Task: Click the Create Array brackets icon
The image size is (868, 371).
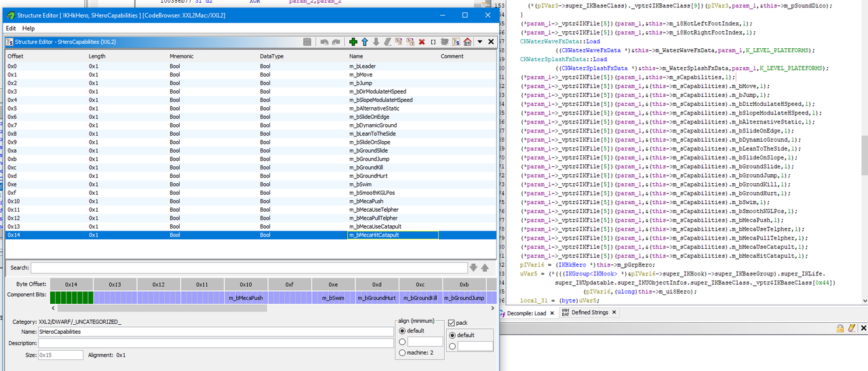Action: [x=433, y=42]
